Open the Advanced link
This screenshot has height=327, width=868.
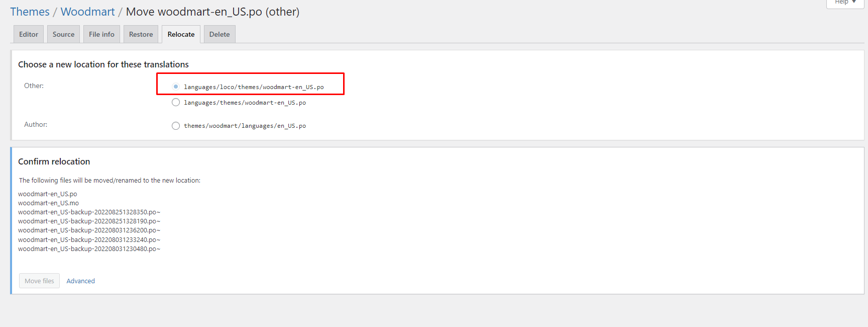pos(80,281)
